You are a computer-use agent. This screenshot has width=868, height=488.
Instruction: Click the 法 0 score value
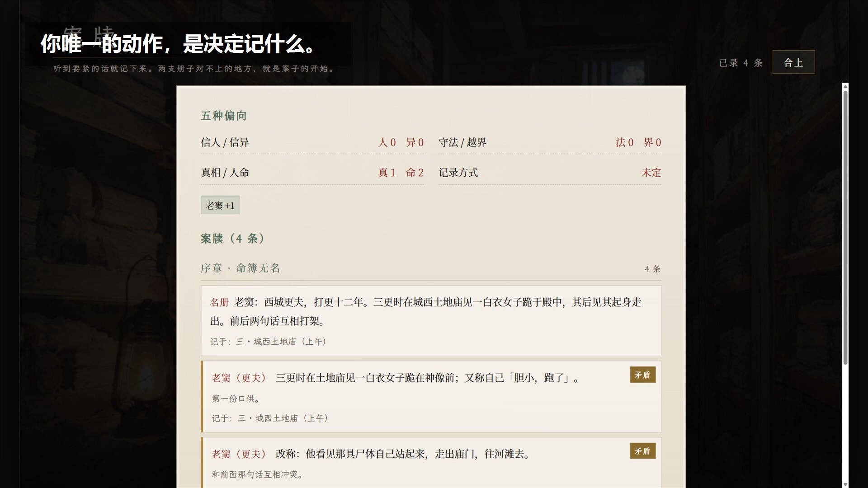coord(624,142)
